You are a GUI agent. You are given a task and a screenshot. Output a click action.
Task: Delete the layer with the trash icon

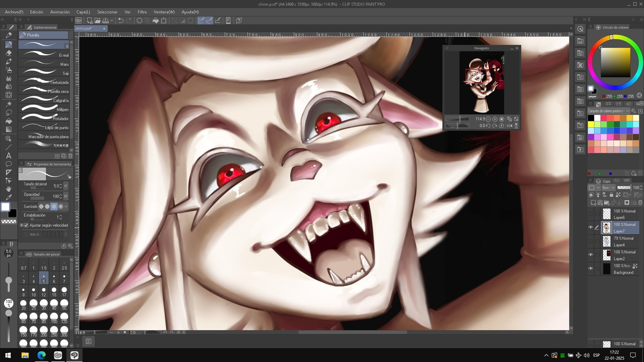[640, 203]
